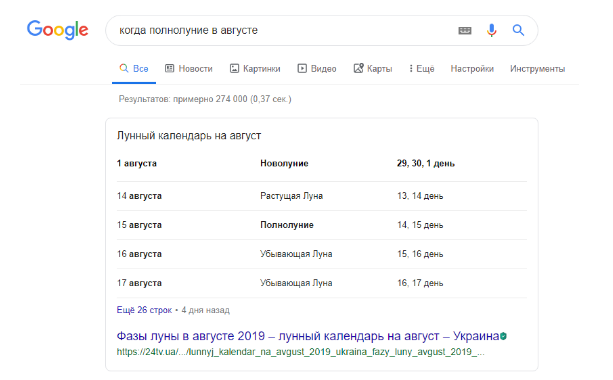Viewport: 613px width, 380px height.
Task: Click the 15, 16 день cell
Action: [x=420, y=254]
